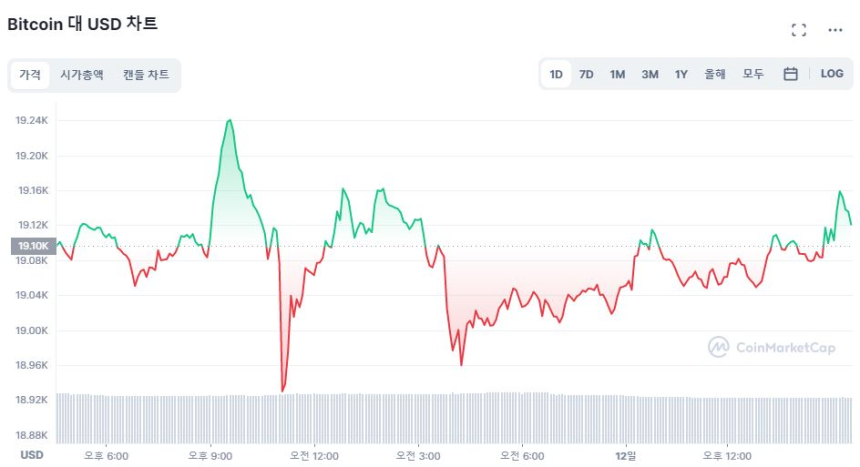This screenshot has height=467, width=860.
Task: Select the 모두 (all) time range
Action: point(753,74)
